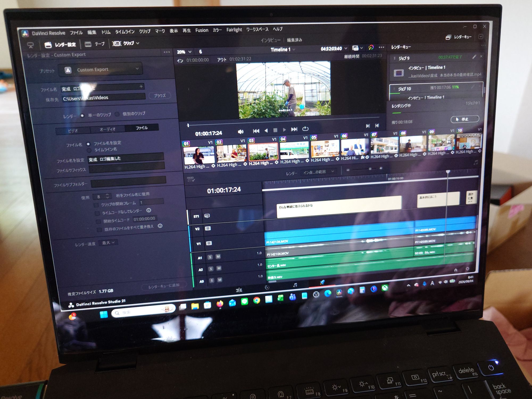Click the mark out-point icon in the viewer

[377, 126]
